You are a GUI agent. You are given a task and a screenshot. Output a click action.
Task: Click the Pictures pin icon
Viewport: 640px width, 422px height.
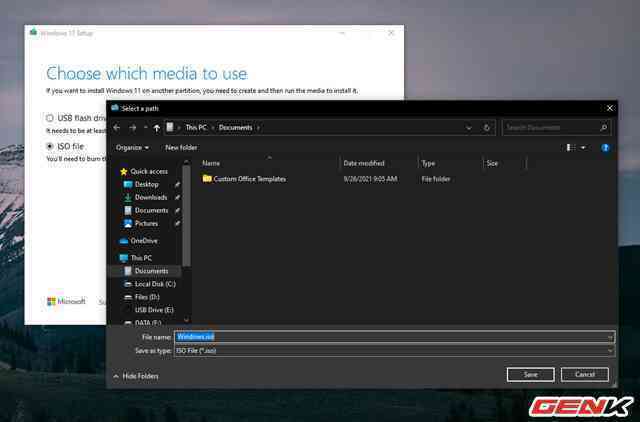coord(177,224)
